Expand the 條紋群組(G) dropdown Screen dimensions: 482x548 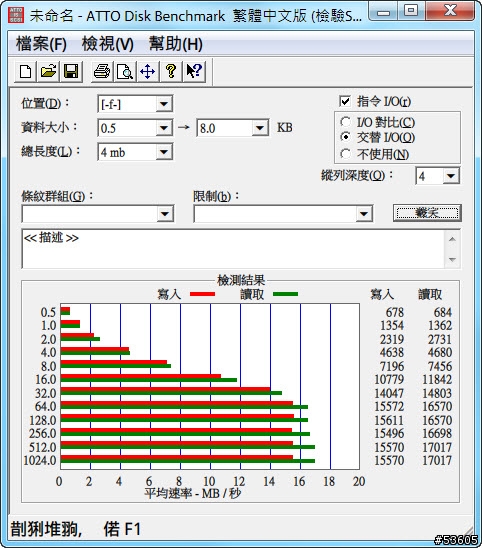tap(165, 214)
